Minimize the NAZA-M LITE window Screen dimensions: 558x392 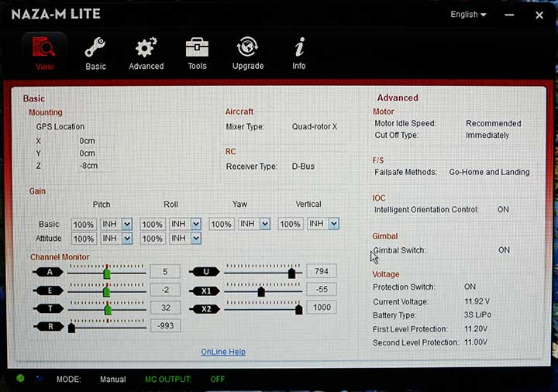[509, 15]
